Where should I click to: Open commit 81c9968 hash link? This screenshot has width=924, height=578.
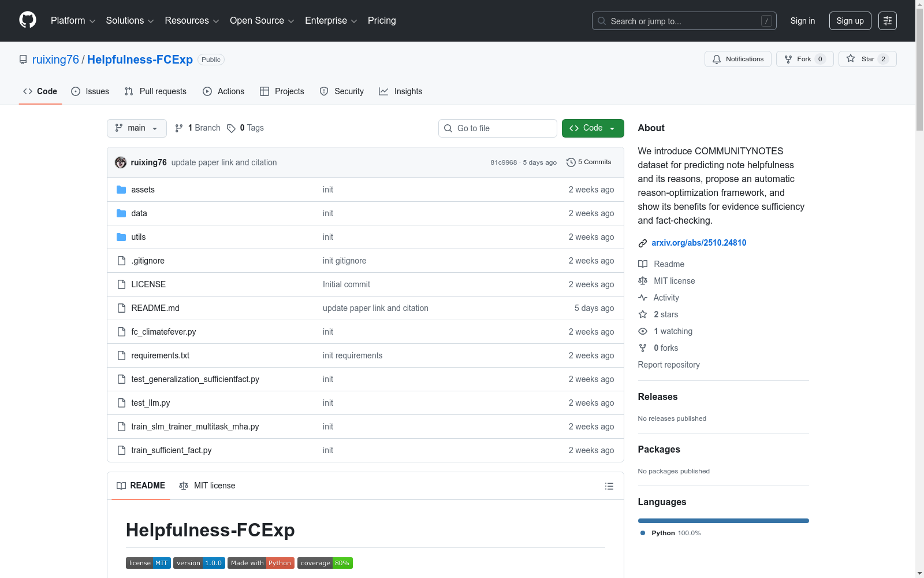tap(504, 162)
